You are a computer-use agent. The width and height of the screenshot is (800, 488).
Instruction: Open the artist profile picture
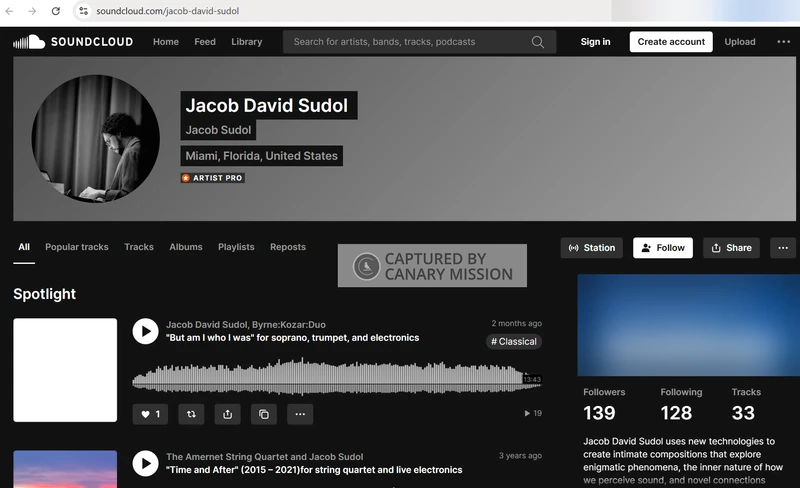[x=95, y=138]
